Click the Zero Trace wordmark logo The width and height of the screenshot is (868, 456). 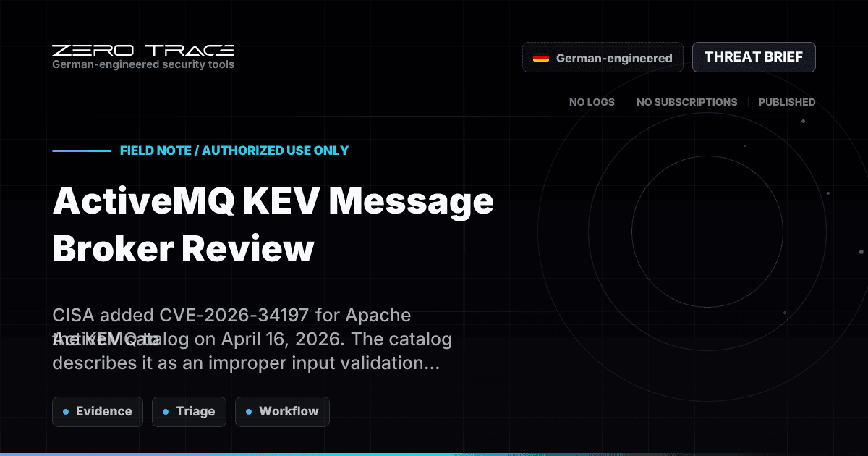[x=142, y=51]
